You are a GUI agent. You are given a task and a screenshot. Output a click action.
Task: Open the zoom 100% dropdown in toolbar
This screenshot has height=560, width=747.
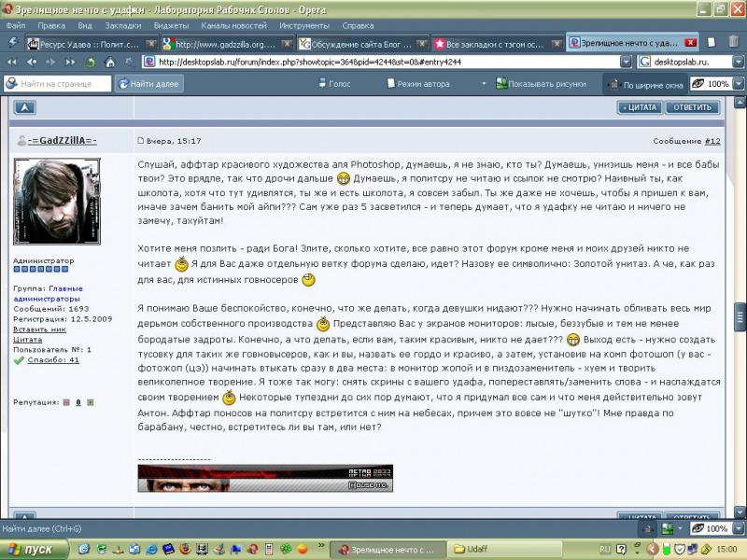pyautogui.click(x=739, y=84)
